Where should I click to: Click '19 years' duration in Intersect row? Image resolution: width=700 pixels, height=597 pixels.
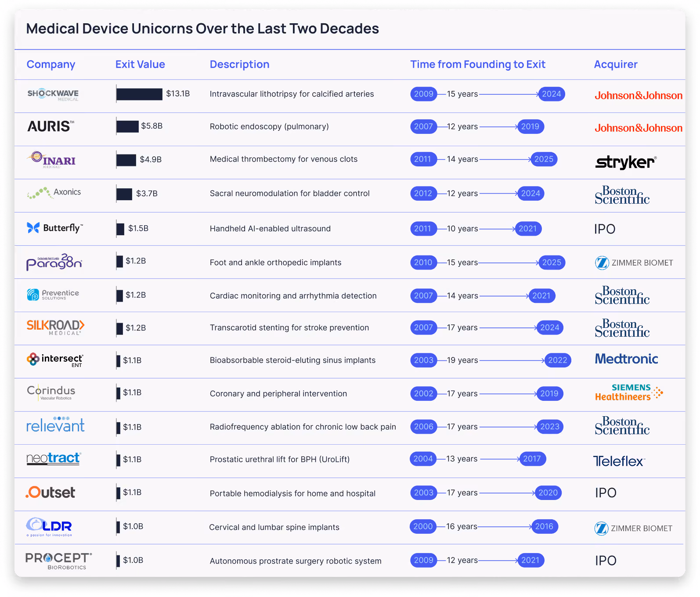(462, 360)
